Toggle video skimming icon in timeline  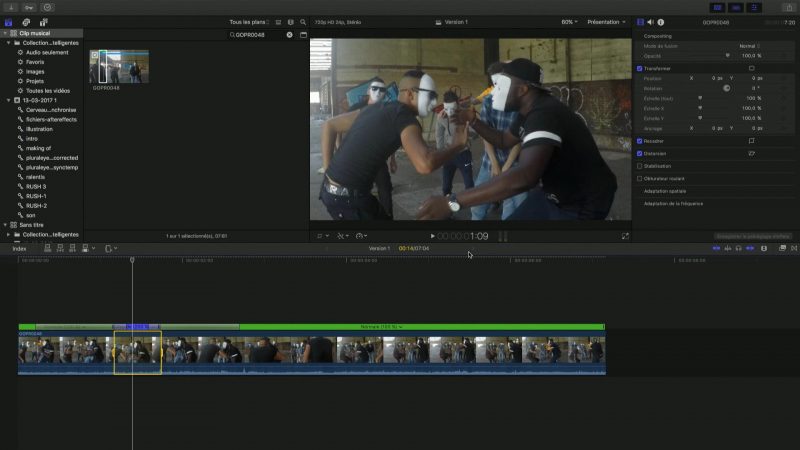point(716,248)
